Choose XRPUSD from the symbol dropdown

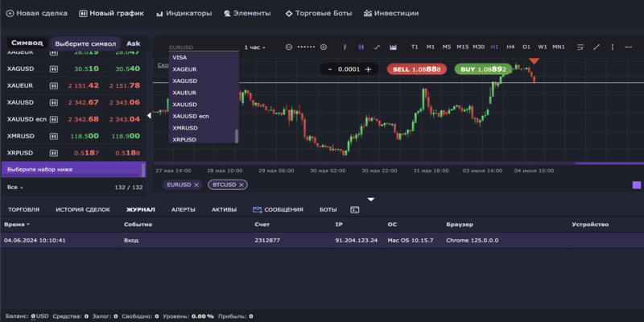click(x=201, y=139)
